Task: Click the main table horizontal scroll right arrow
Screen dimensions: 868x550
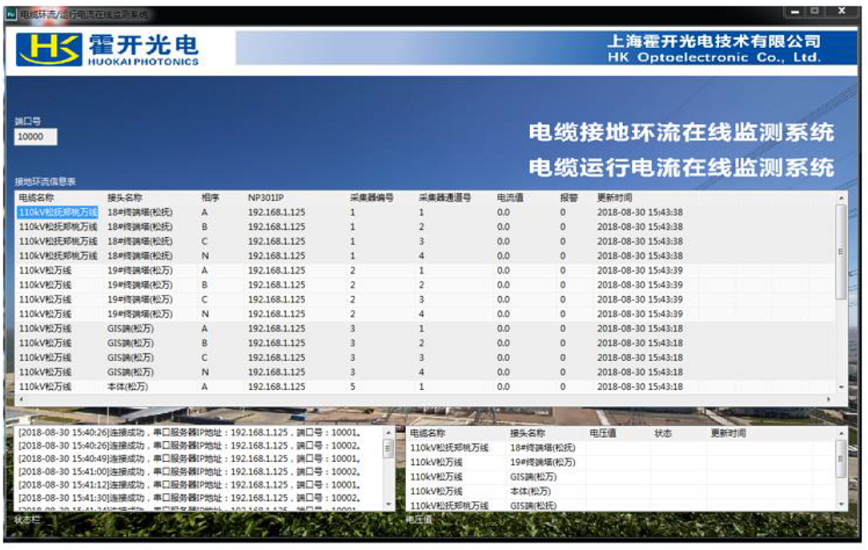Action: click(829, 399)
